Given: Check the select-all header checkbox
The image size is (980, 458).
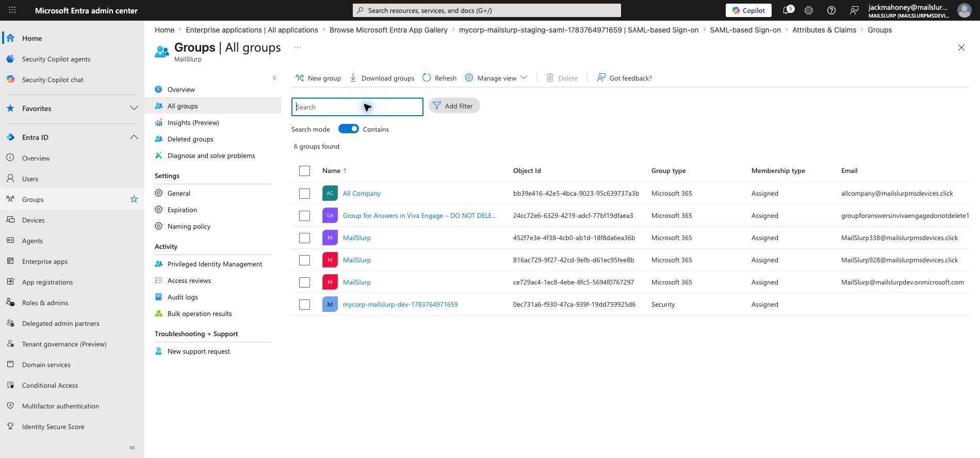Looking at the screenshot, I should [304, 171].
